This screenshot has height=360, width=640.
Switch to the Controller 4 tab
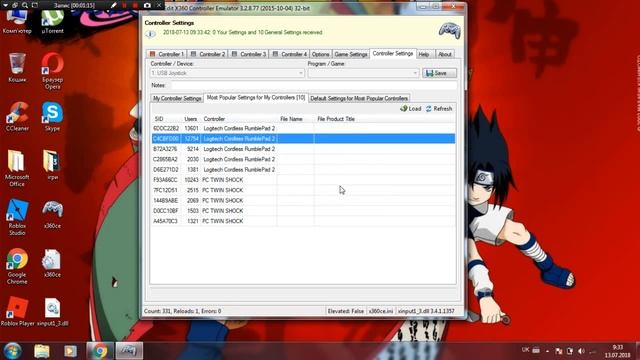(x=289, y=54)
